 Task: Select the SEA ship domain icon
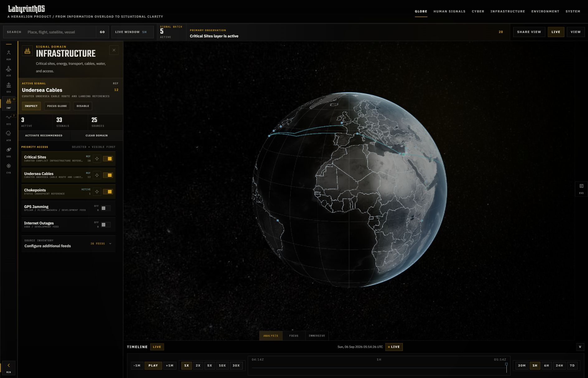(9, 87)
